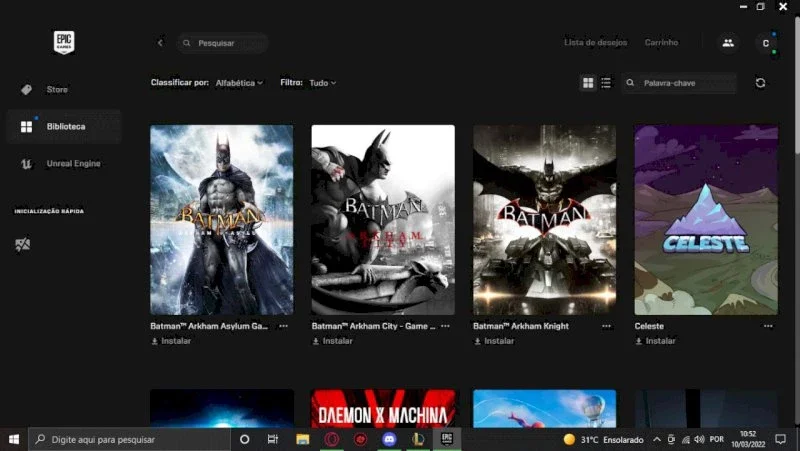
Task: Open Unreal Engine section
Action: 61,164
